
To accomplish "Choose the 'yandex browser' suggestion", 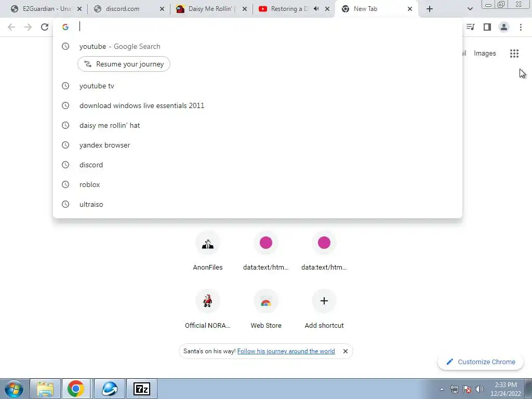I will pyautogui.click(x=258, y=145).
